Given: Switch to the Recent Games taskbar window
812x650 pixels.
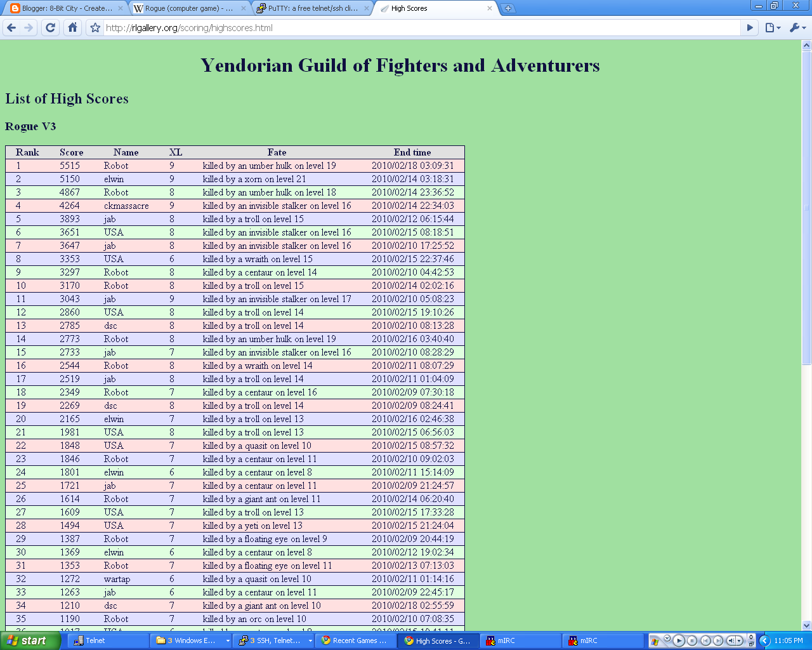Looking at the screenshot, I should (x=356, y=640).
